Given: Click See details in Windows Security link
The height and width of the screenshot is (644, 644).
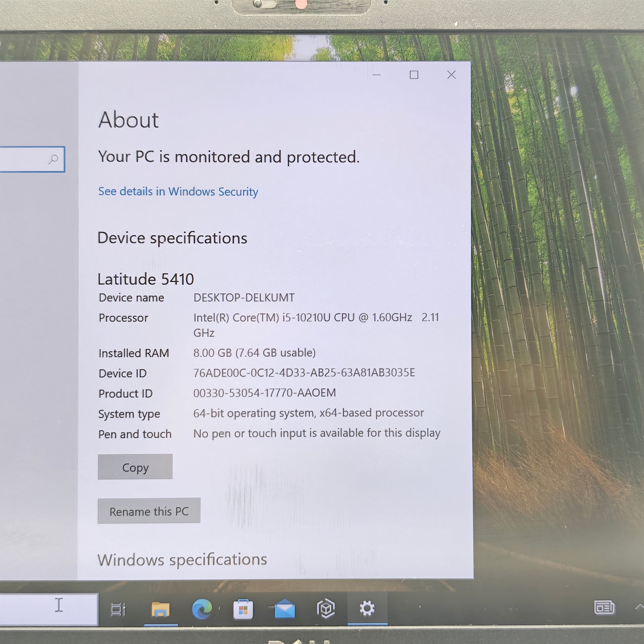Looking at the screenshot, I should (178, 192).
